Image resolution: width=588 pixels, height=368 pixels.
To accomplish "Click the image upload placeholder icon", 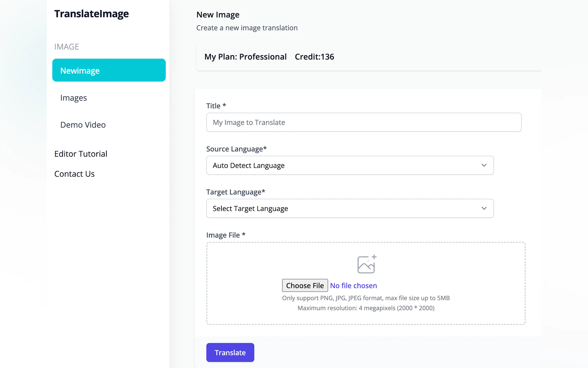I will [366, 264].
